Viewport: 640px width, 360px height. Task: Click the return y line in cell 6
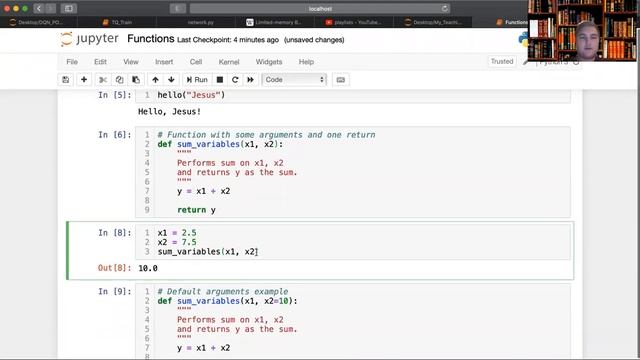point(196,210)
